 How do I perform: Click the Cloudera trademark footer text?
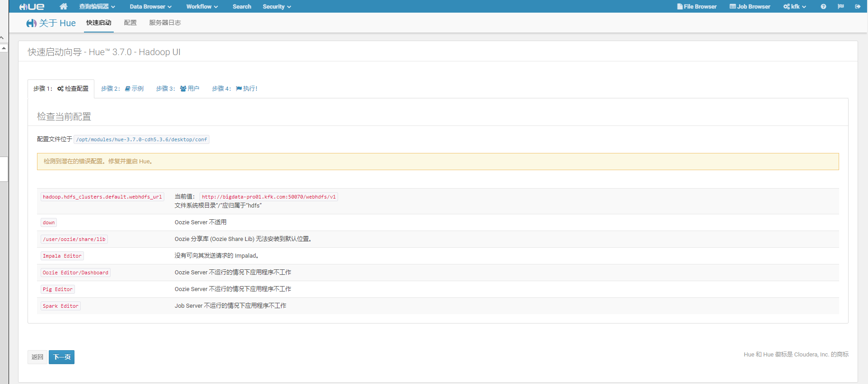click(x=796, y=354)
